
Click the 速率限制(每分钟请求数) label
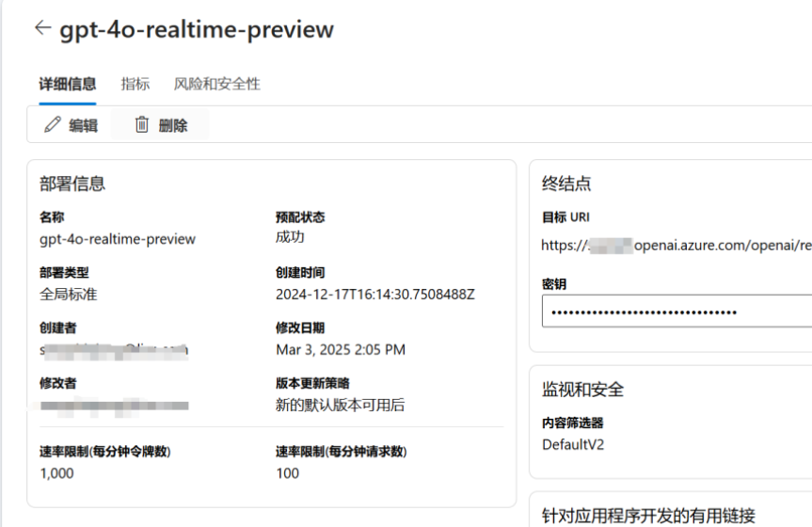tap(342, 452)
